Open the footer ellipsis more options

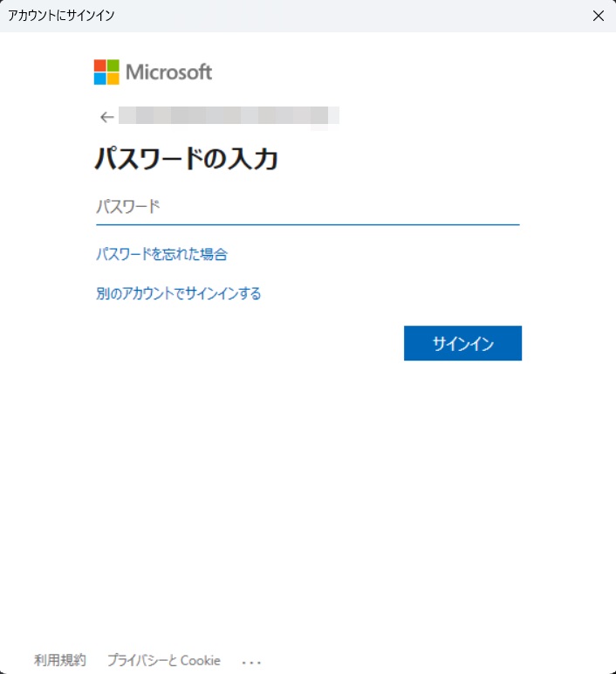(x=251, y=661)
